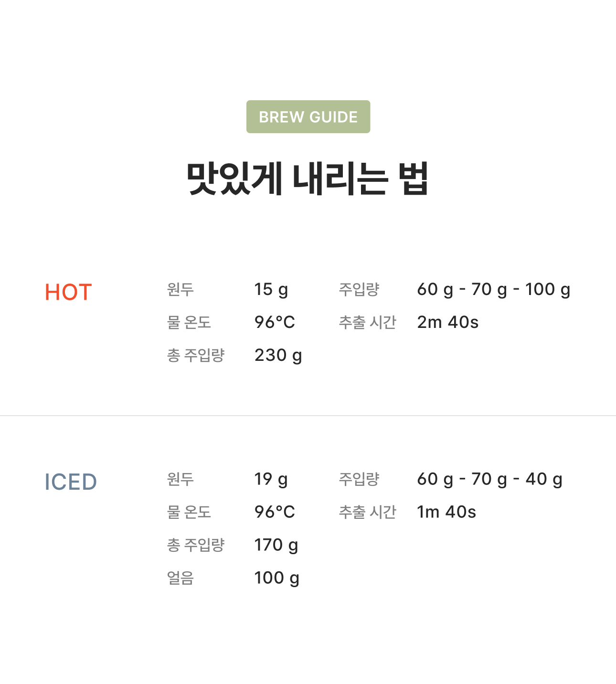Click the heading 맛있게 내리는 법
This screenshot has width=616, height=684.
[x=308, y=179]
